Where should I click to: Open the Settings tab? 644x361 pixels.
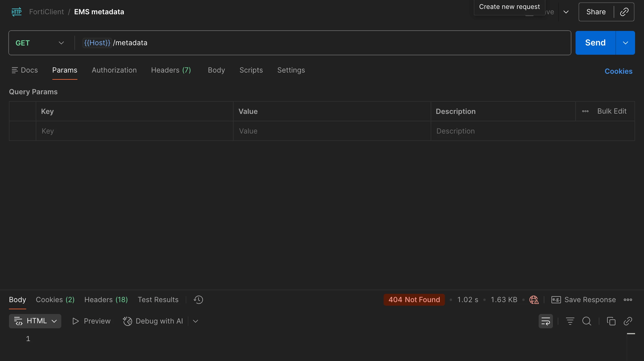coord(291,70)
